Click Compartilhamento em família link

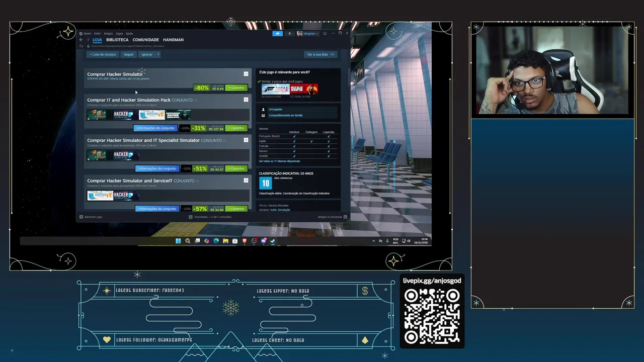point(285,115)
